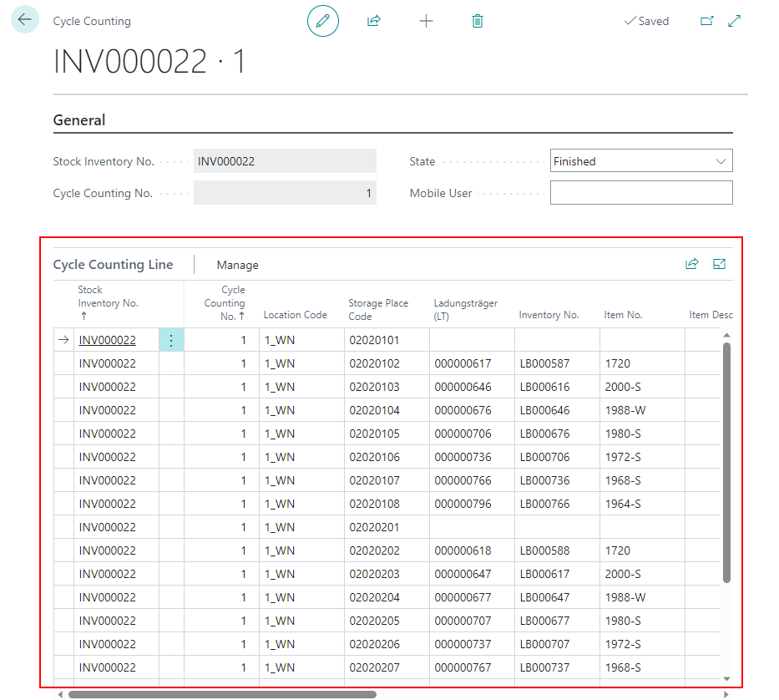Sort by Storage Place Code column header
Viewport: 779px width, 700px height.
pos(377,310)
